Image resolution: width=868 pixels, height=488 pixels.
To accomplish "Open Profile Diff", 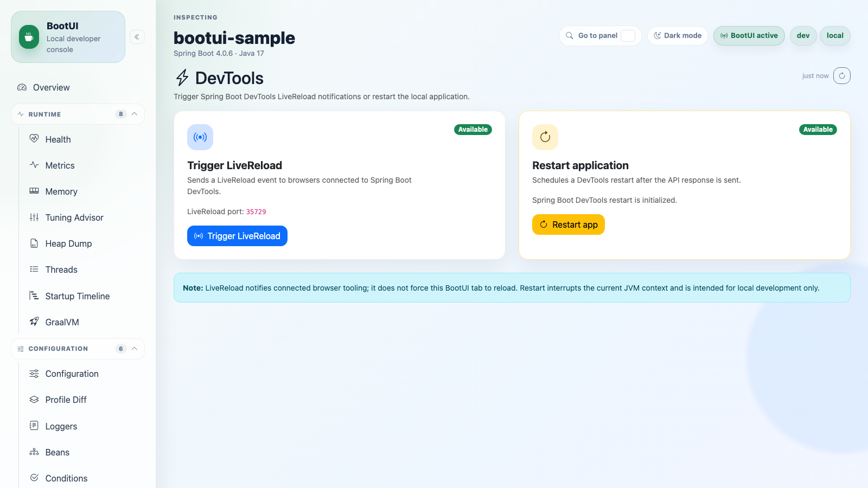I will (84, 400).
